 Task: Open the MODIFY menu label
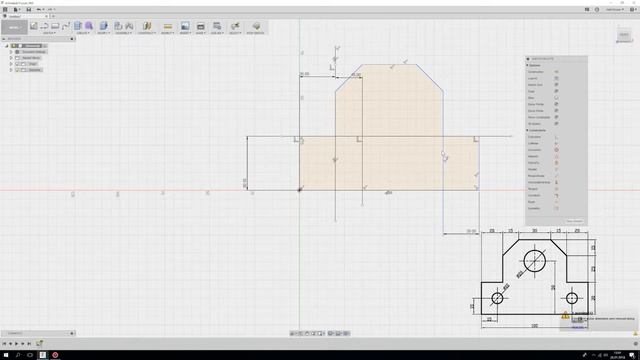coord(103,33)
